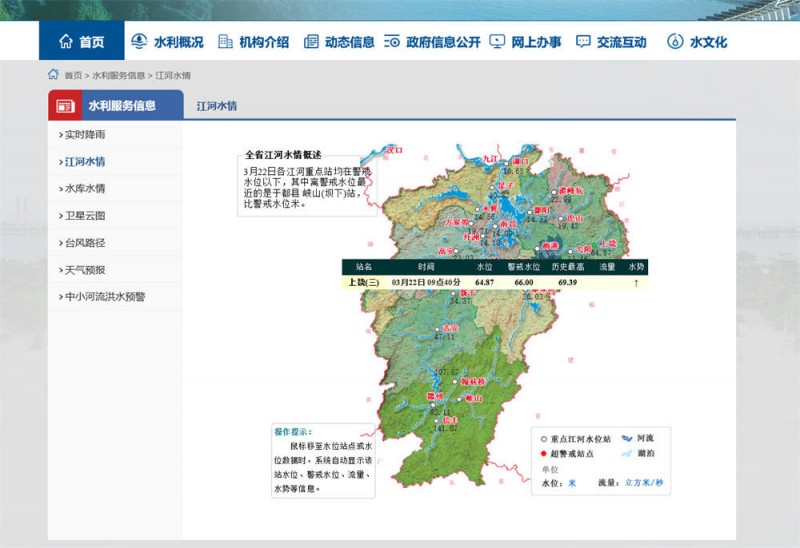Viewport: 800px width, 548px height.
Task: Click the 警戒水位 column header
Action: point(523,267)
